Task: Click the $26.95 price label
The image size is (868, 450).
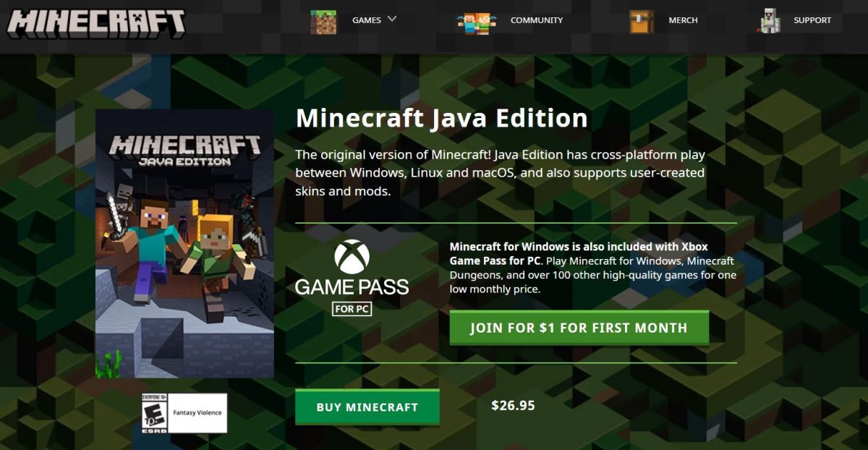Action: (x=513, y=406)
